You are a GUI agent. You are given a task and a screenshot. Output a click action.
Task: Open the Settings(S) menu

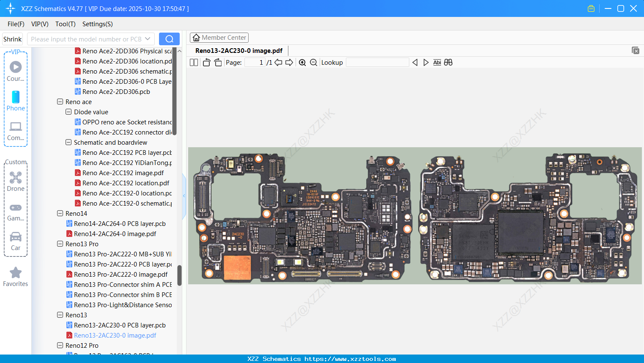tap(97, 24)
